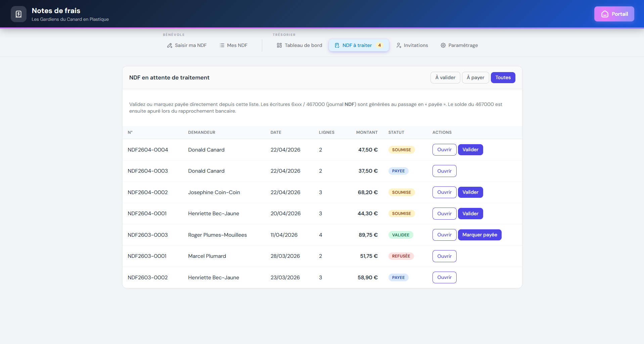Select the add-person icon next to Invitations

click(399, 45)
